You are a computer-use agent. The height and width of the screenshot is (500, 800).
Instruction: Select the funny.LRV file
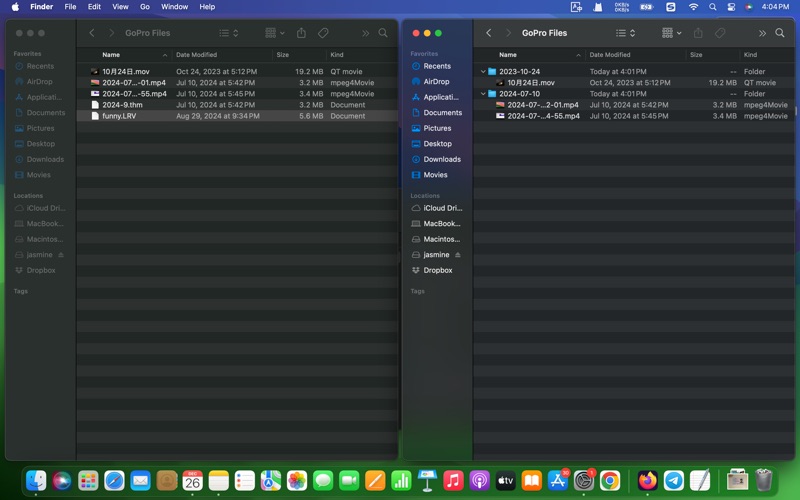click(x=118, y=116)
